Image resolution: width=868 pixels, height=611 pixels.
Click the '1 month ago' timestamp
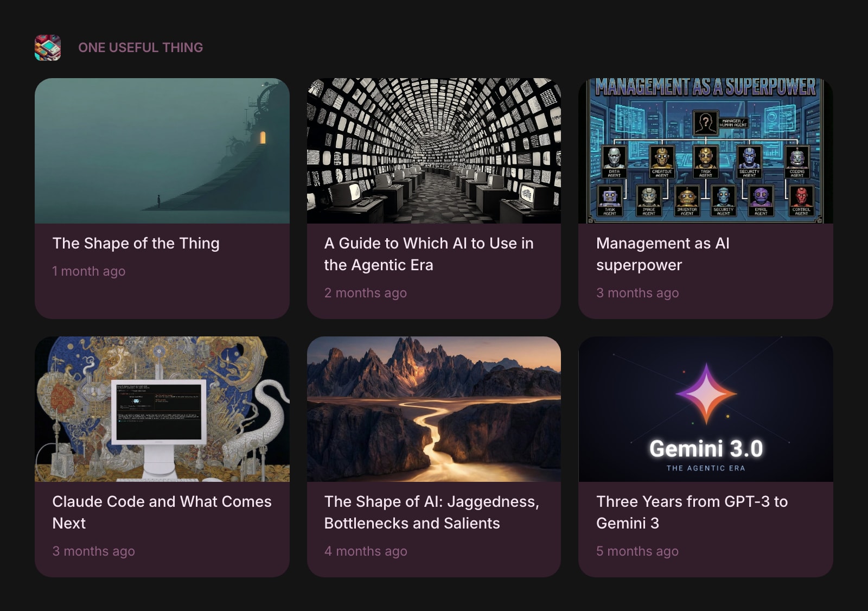tap(88, 271)
